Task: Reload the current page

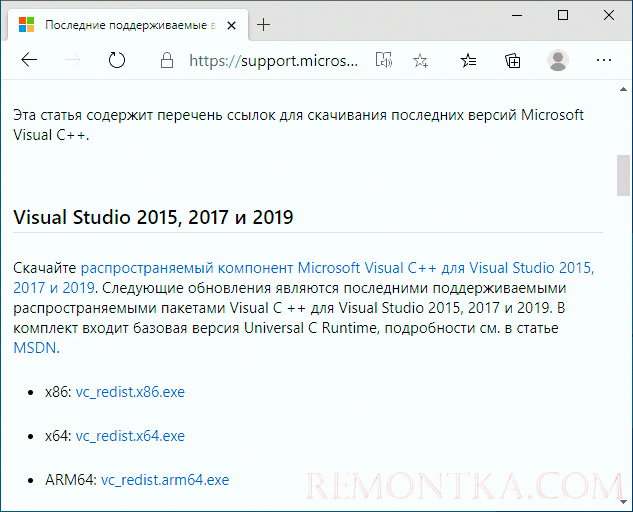Action: coord(117,60)
